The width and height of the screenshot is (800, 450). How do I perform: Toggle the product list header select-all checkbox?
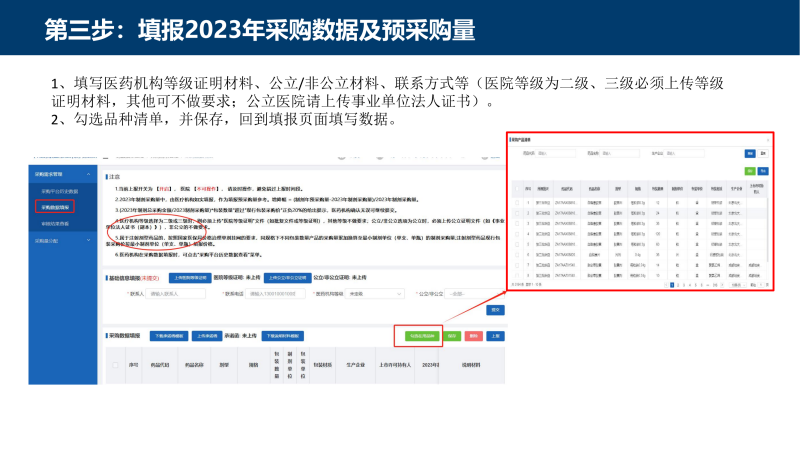(517, 187)
